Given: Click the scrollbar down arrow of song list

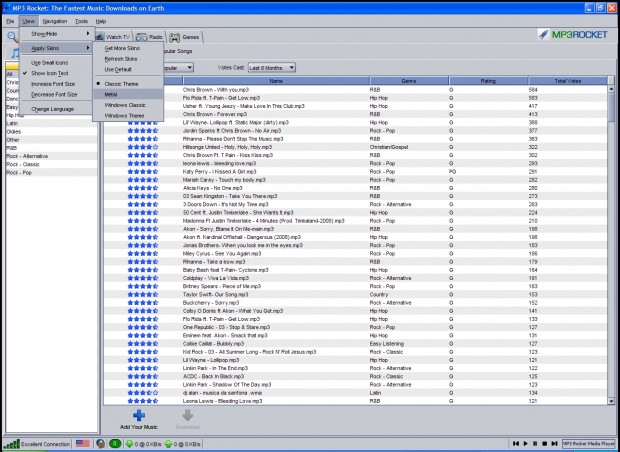Looking at the screenshot, I should point(611,401).
